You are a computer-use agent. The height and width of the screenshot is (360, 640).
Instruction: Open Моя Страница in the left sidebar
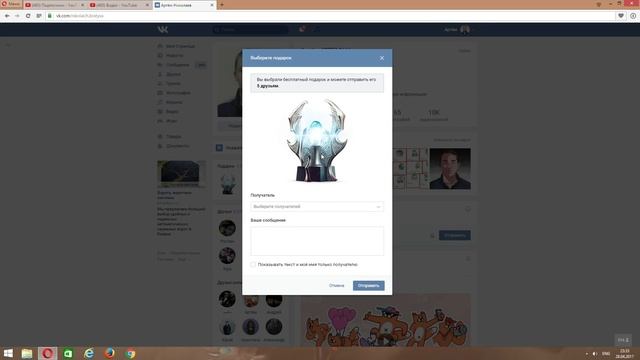[176, 46]
